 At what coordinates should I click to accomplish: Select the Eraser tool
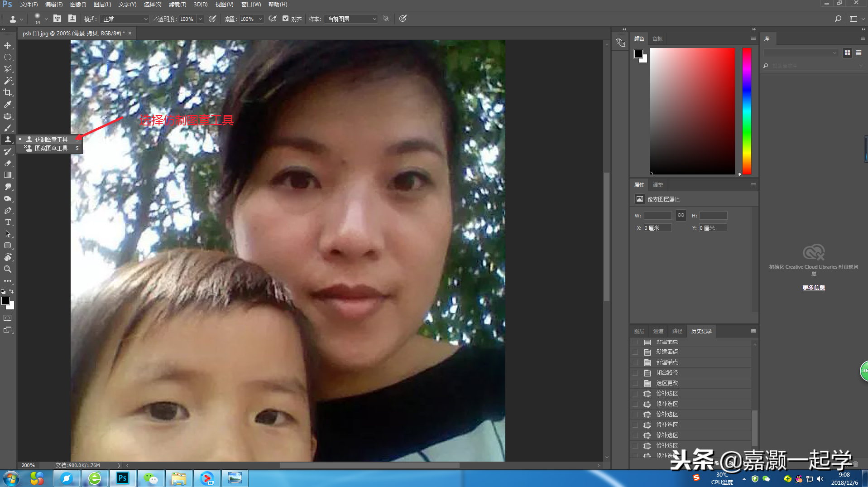(x=8, y=163)
